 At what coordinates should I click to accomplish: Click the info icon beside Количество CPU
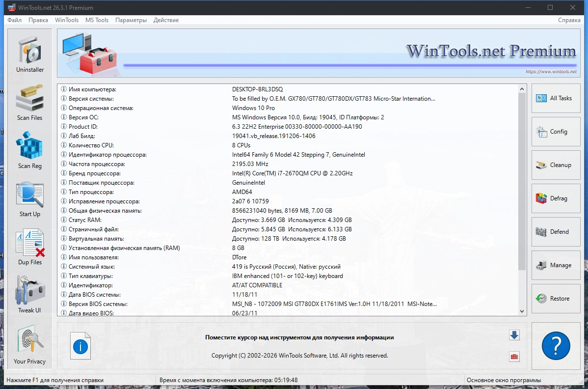64,145
